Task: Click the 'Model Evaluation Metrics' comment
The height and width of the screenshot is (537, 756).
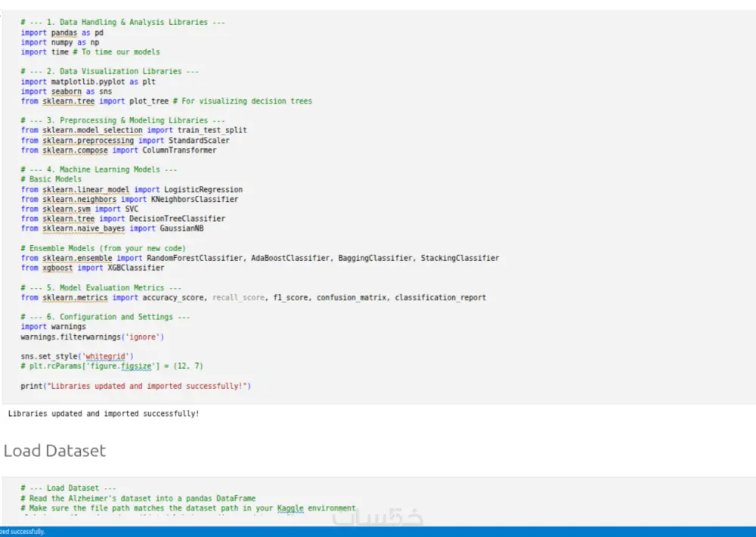Action: [101, 287]
